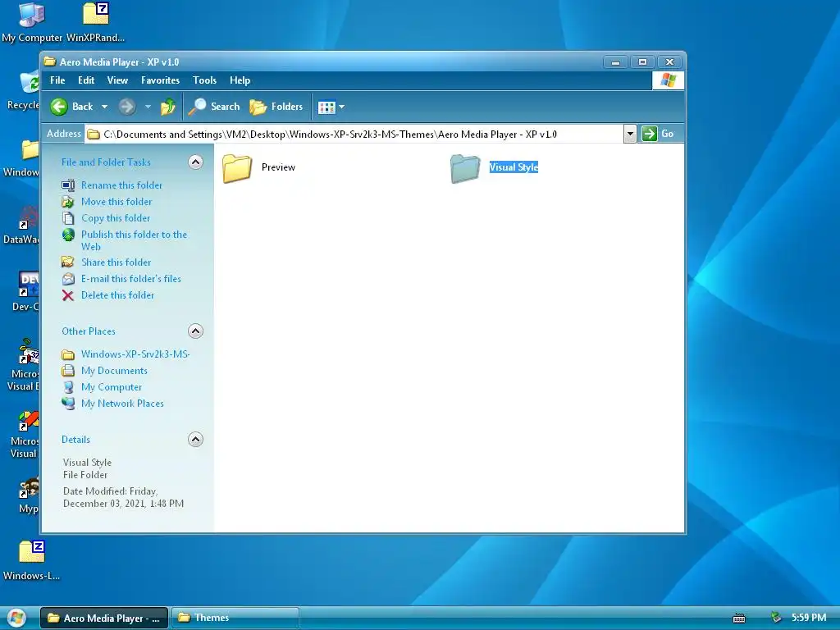Open My Network Places link

pos(123,404)
